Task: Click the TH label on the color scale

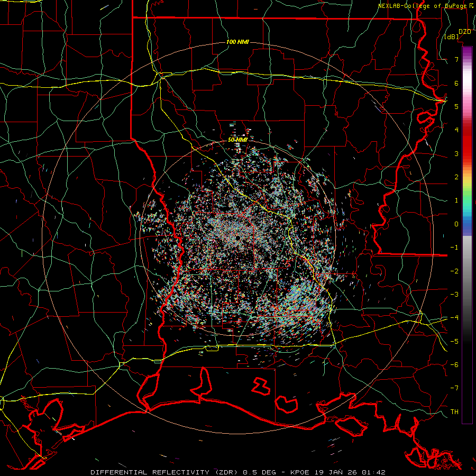Action: [x=454, y=412]
